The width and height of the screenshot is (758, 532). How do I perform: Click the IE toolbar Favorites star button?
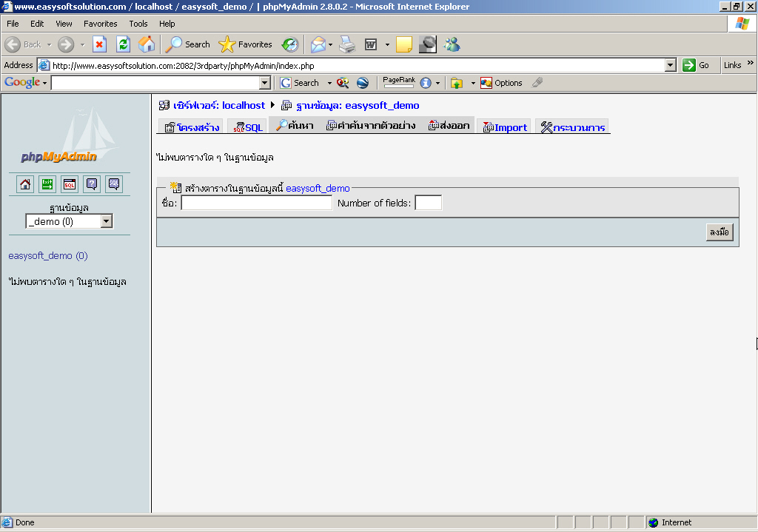(x=246, y=44)
